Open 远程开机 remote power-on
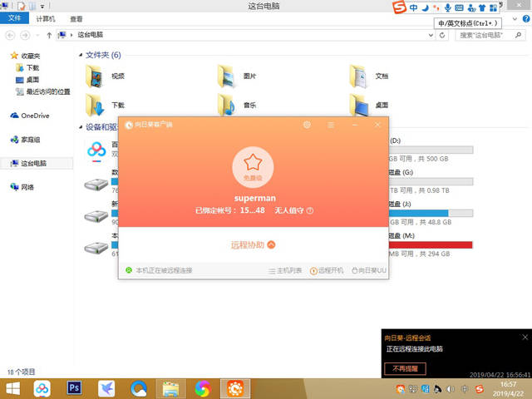This screenshot has height=399, width=532. coord(327,270)
